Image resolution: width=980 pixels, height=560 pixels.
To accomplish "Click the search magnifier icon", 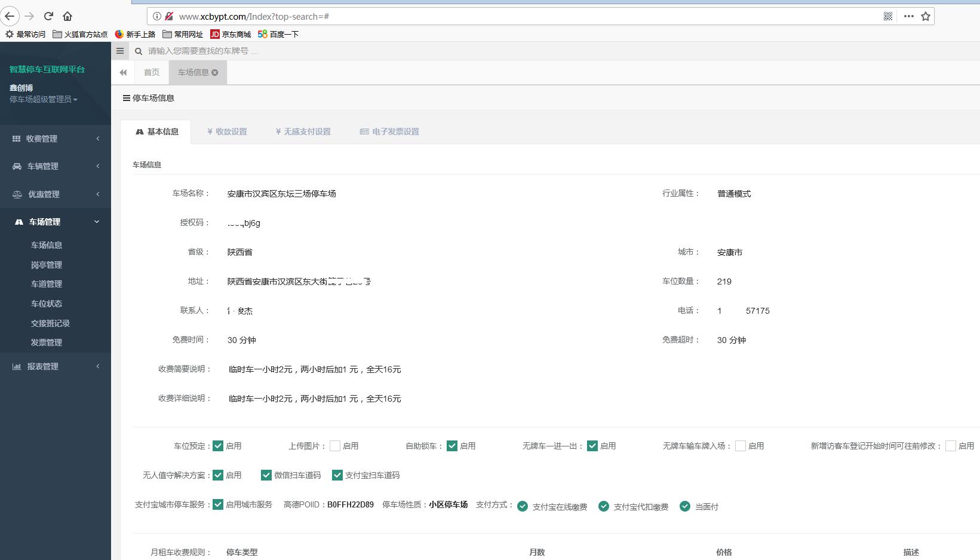I will [x=139, y=51].
